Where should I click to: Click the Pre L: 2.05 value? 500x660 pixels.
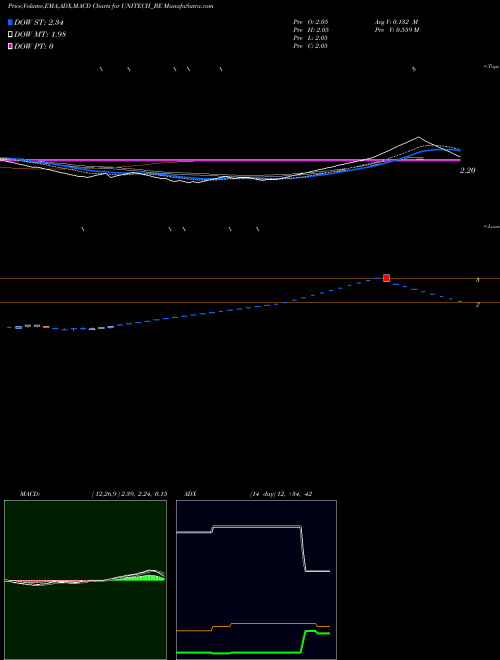tap(311, 38)
